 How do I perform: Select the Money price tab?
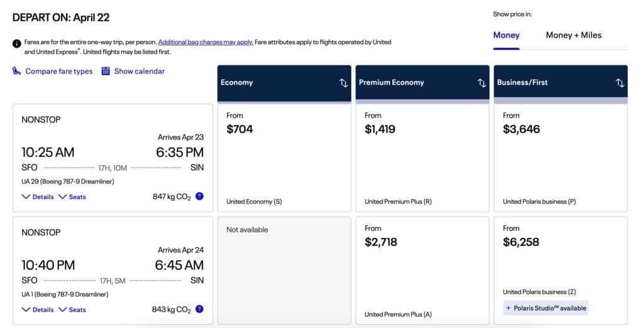point(506,35)
